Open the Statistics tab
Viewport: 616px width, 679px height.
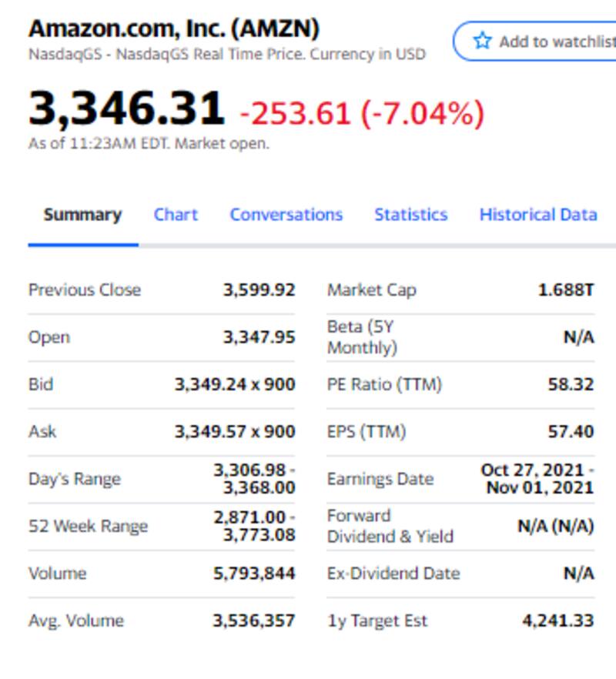[410, 215]
